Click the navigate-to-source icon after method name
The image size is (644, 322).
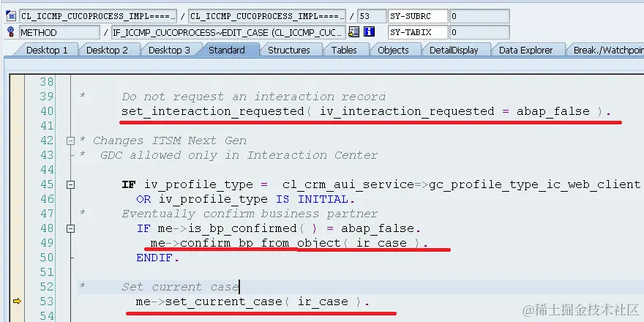pyautogui.click(x=353, y=32)
